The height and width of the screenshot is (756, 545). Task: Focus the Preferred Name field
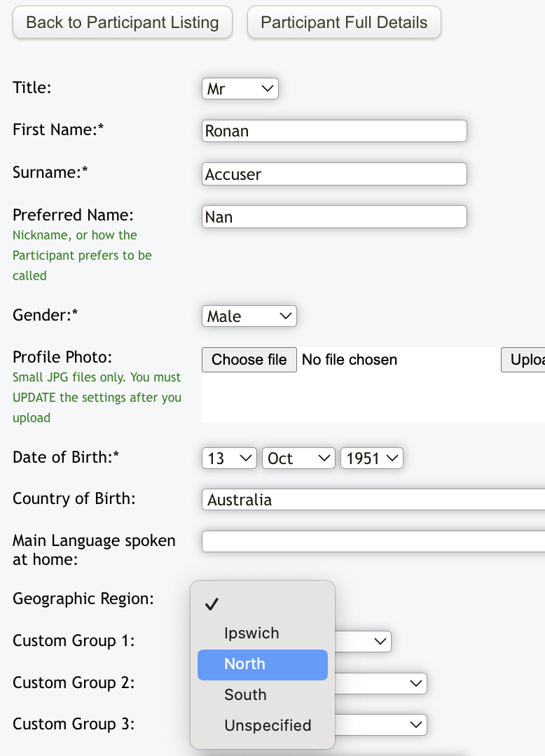coord(333,217)
